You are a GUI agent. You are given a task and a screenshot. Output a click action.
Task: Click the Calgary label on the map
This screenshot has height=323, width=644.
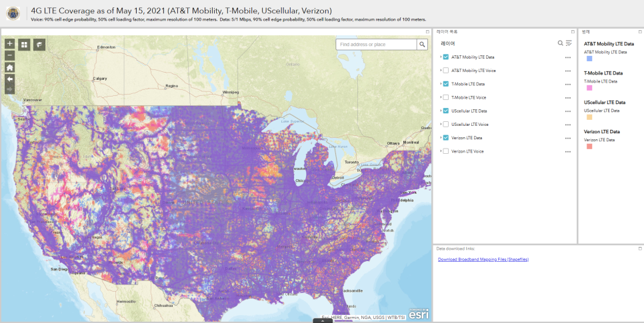[100, 79]
